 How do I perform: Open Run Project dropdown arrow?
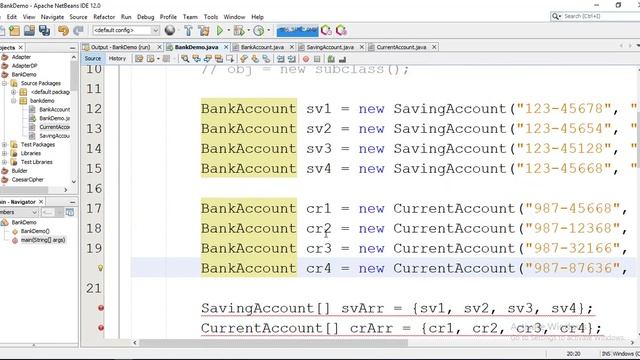228,31
